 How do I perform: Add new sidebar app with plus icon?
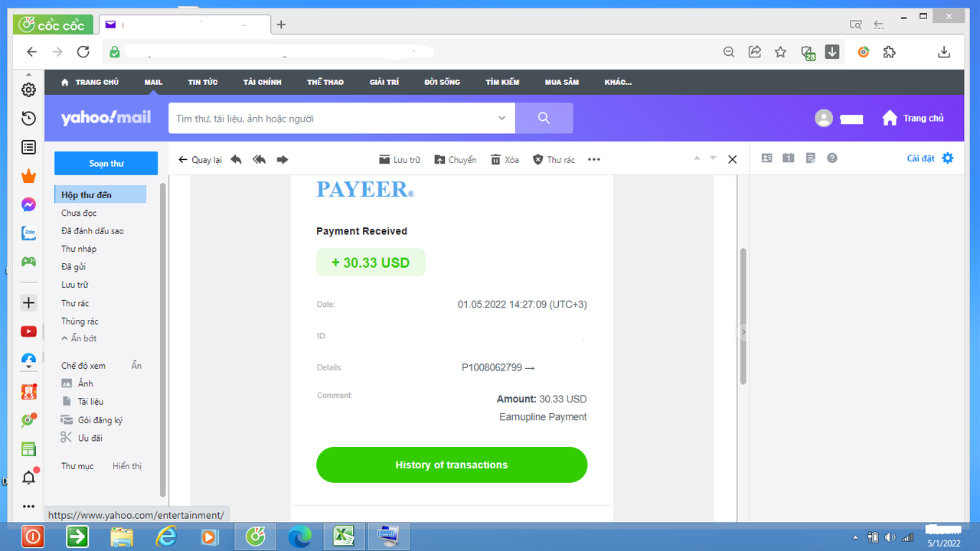click(x=28, y=303)
